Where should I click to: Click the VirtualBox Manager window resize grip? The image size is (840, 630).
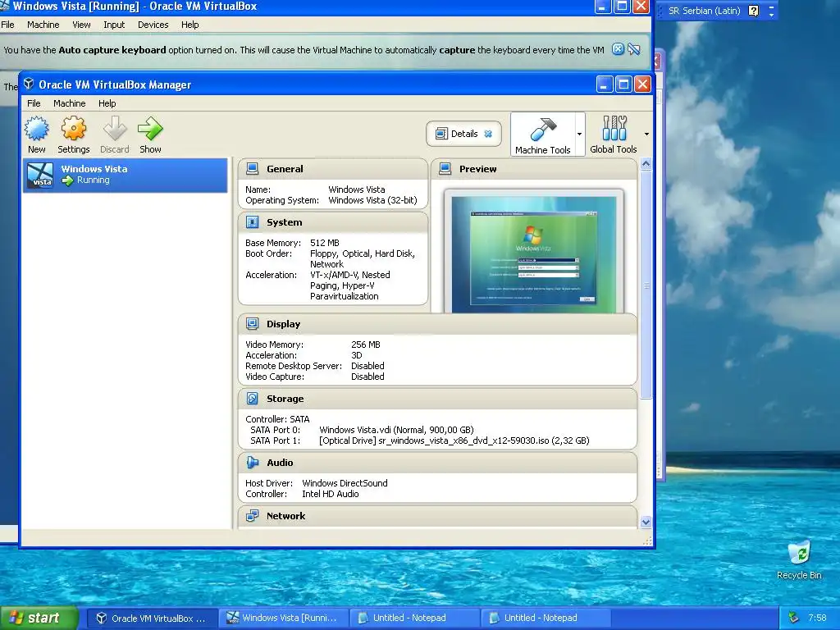pyautogui.click(x=647, y=541)
